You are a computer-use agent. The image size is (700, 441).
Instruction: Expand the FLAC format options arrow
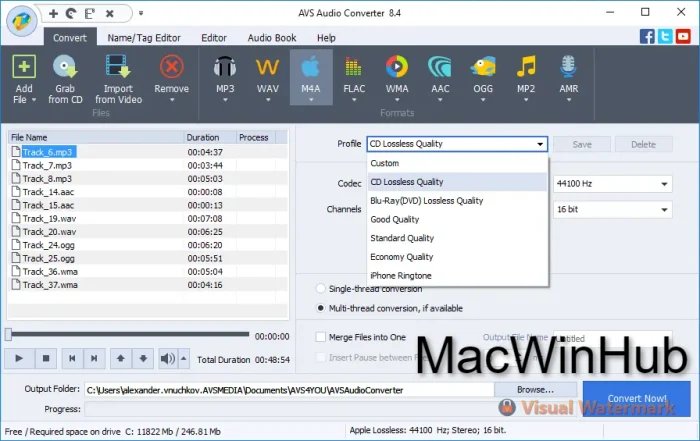(x=354, y=100)
